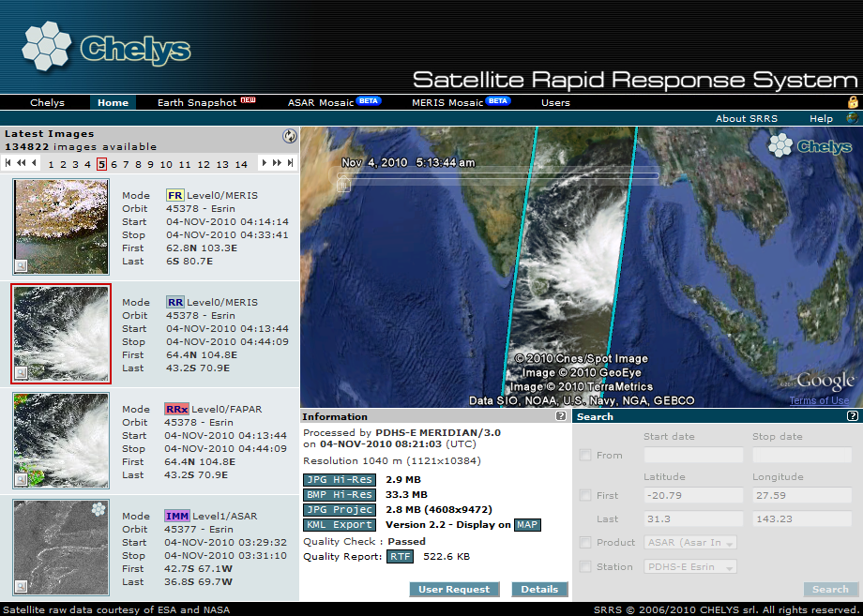Click the padlock login icon
Screen dimensions: 863x616
coord(853,102)
